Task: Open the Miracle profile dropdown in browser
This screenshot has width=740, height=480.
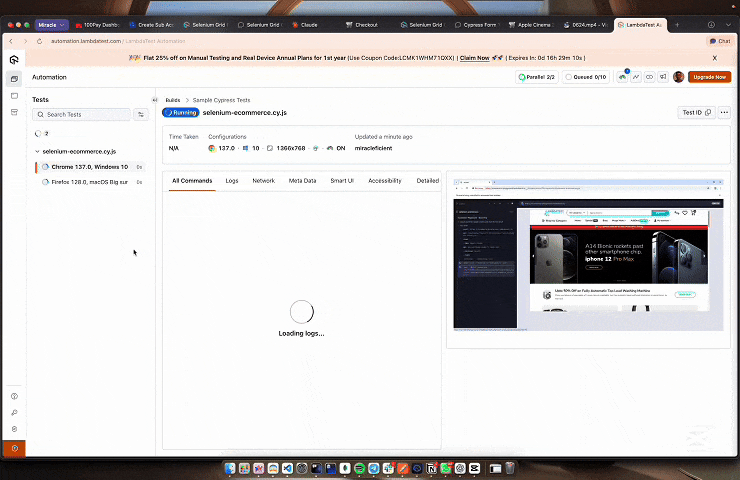Action: point(52,24)
